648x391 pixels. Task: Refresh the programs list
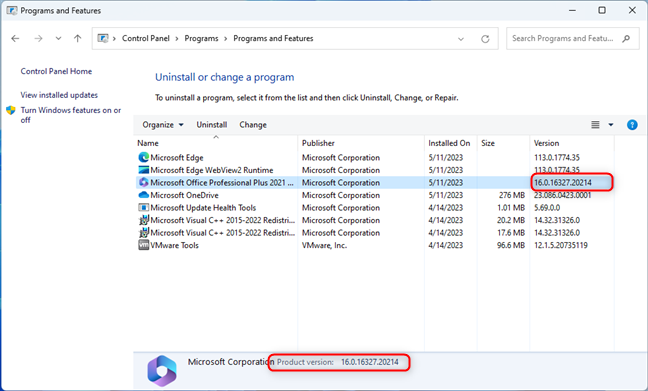(x=485, y=39)
